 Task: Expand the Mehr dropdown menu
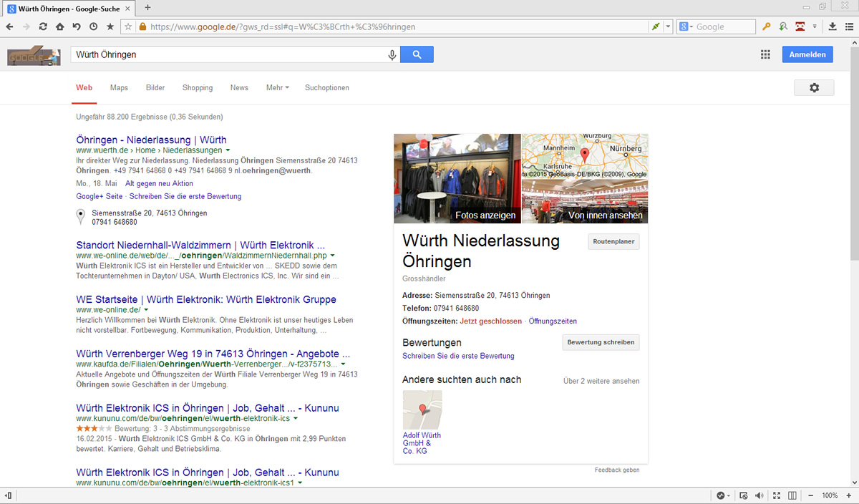point(277,87)
